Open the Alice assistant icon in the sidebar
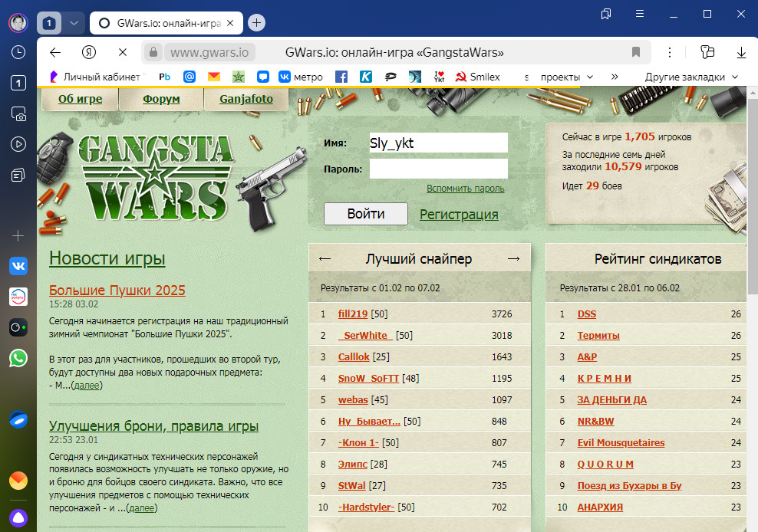This screenshot has height=532, width=758. pyautogui.click(x=18, y=518)
